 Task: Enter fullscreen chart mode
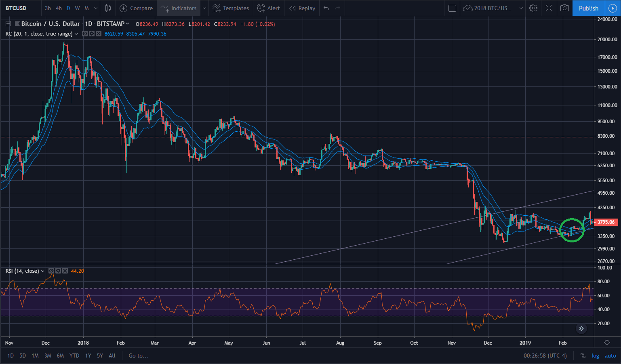coord(549,8)
